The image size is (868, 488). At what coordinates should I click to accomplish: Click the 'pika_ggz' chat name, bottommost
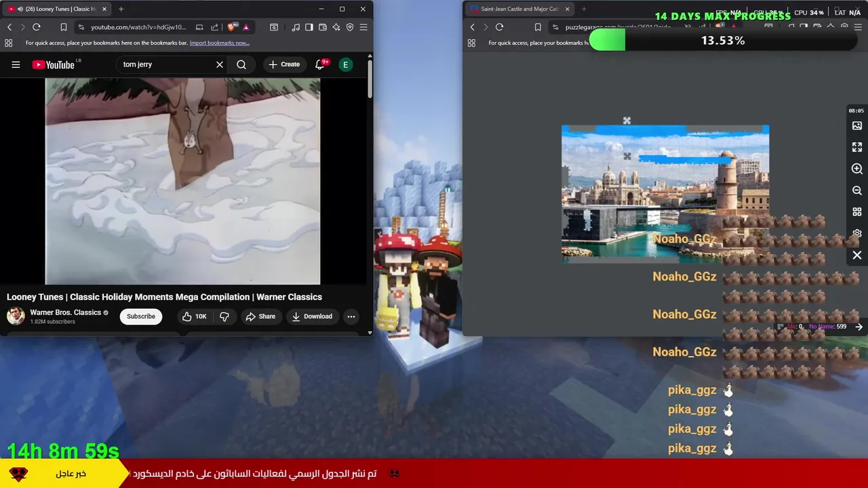click(x=692, y=448)
